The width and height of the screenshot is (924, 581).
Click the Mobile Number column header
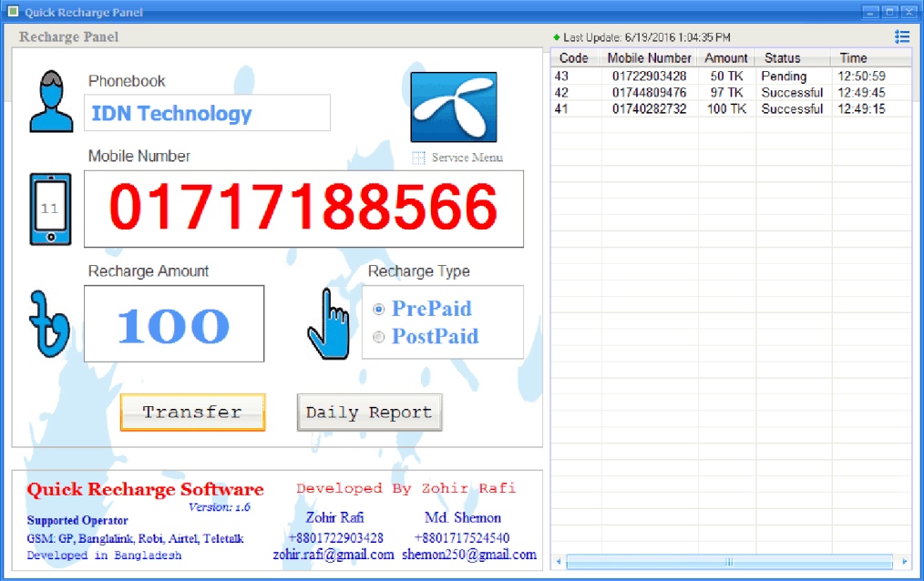click(x=650, y=58)
